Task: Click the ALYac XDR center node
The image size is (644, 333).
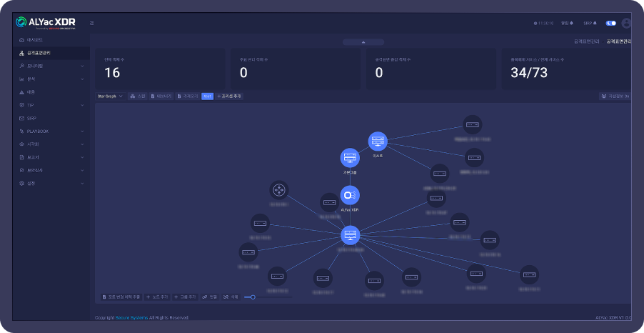Action: pyautogui.click(x=350, y=195)
